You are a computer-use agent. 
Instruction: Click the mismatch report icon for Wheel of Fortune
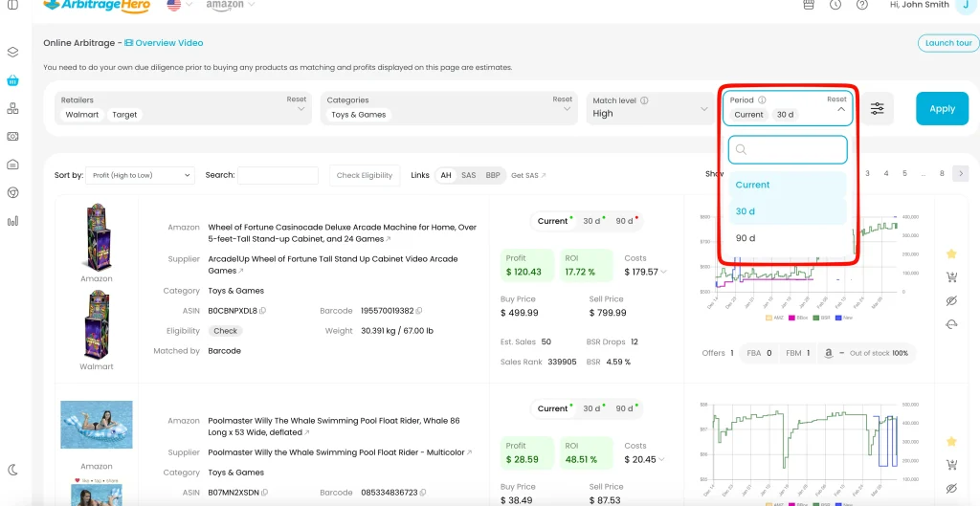tap(951, 324)
